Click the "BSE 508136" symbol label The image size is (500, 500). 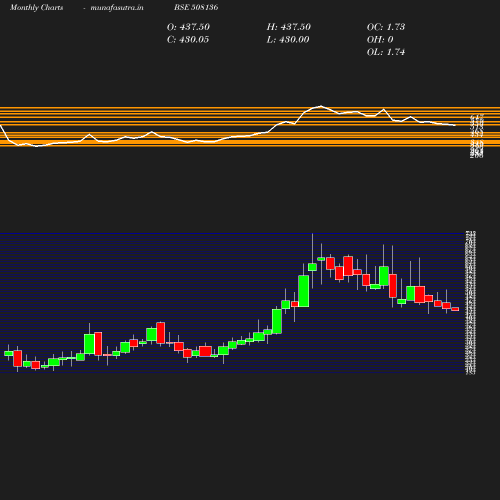(196, 7)
